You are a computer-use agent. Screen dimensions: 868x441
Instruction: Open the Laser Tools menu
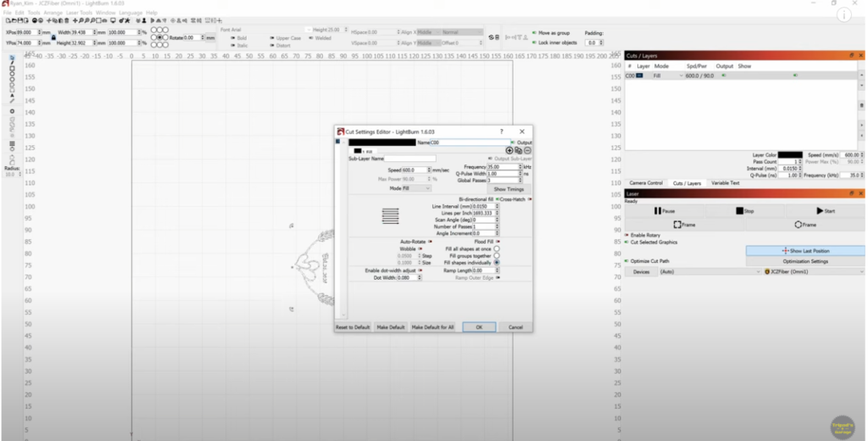(x=79, y=13)
